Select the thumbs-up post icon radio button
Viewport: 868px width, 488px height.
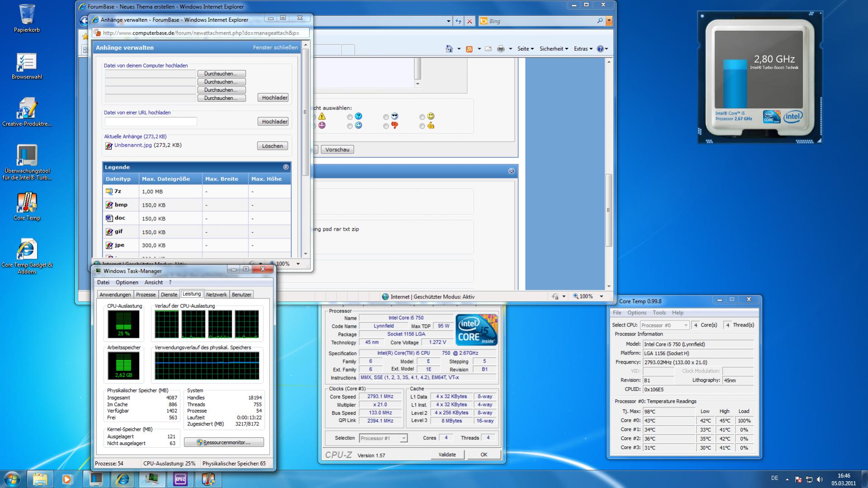coord(422,126)
